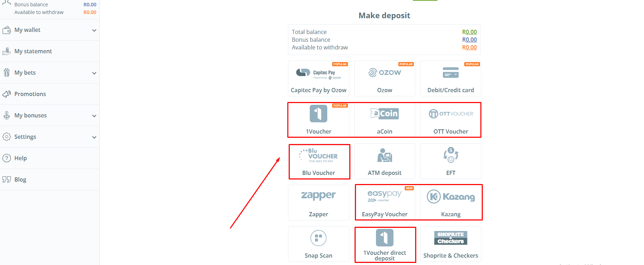Select the aCoin logo

(384, 114)
